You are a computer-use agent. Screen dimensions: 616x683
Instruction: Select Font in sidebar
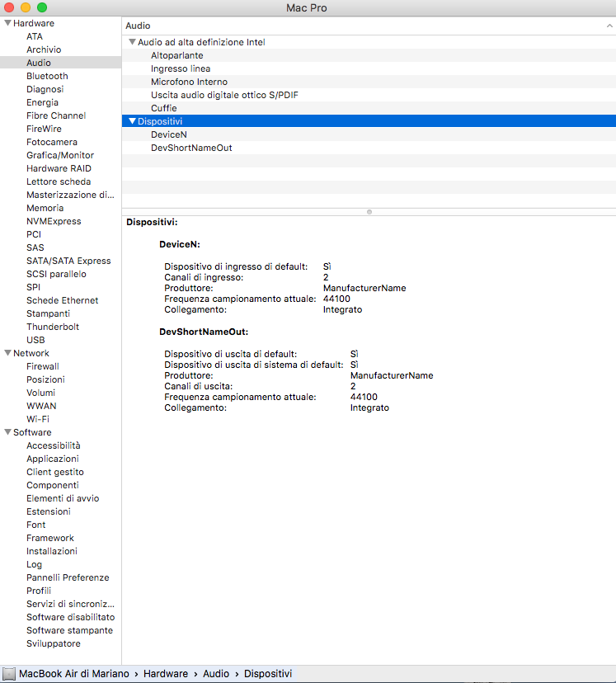tap(35, 525)
